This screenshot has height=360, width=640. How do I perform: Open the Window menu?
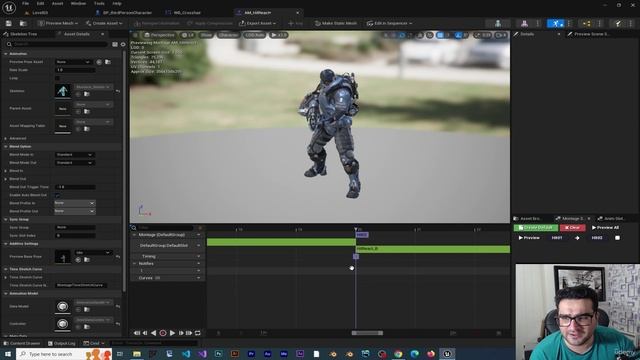[x=78, y=3]
